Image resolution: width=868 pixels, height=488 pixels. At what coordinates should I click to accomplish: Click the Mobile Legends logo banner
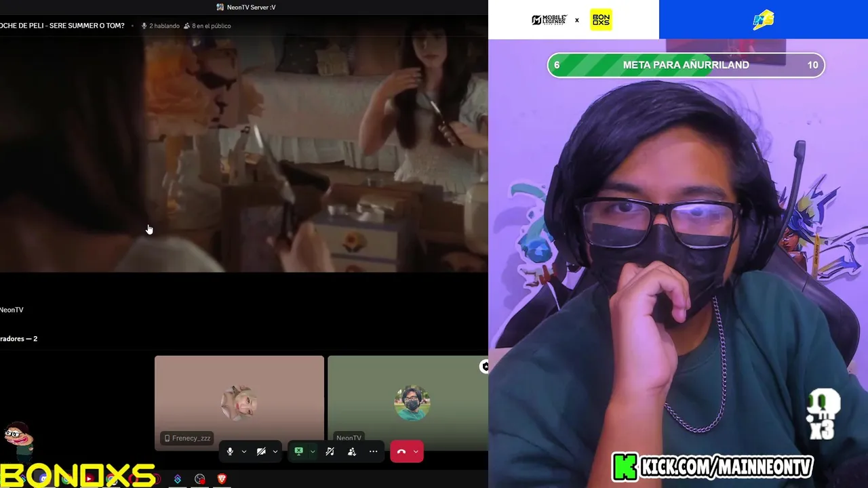coord(549,20)
